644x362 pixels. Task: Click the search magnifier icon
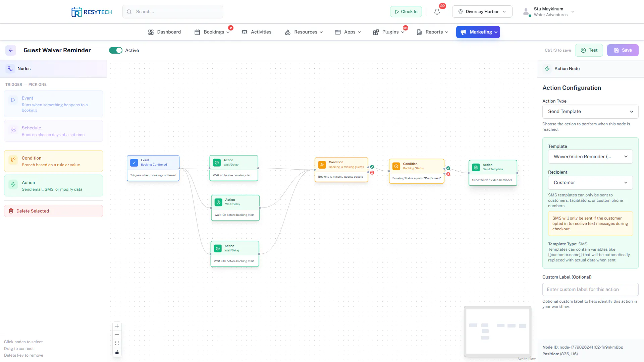click(x=129, y=12)
